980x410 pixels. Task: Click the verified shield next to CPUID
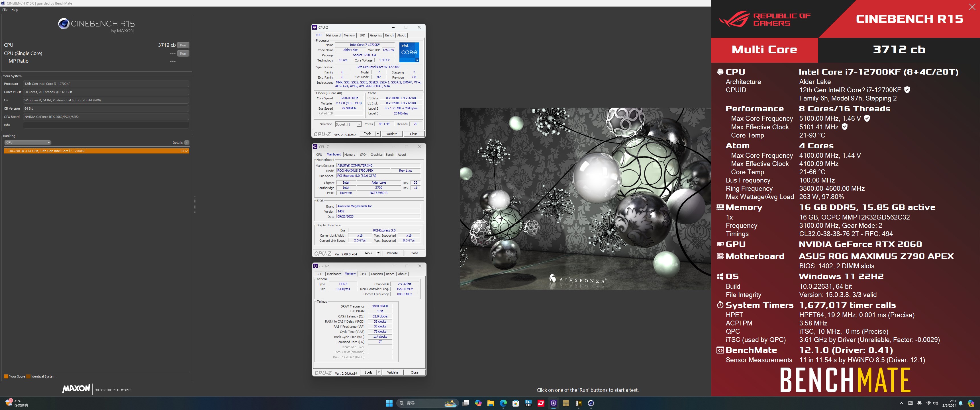907,90
